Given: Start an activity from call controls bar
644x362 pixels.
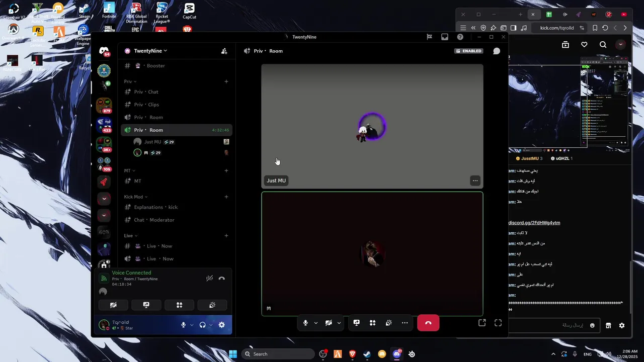Looking at the screenshot, I should (x=372, y=323).
